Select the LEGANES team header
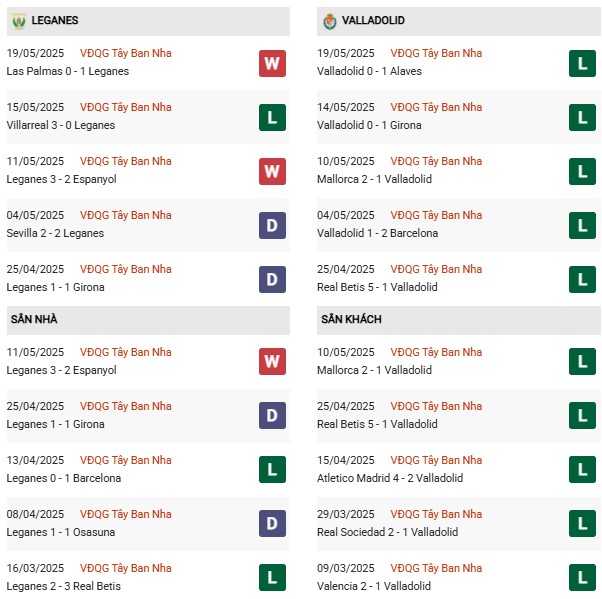Image resolution: width=602 pixels, height=599 pixels. [x=148, y=21]
